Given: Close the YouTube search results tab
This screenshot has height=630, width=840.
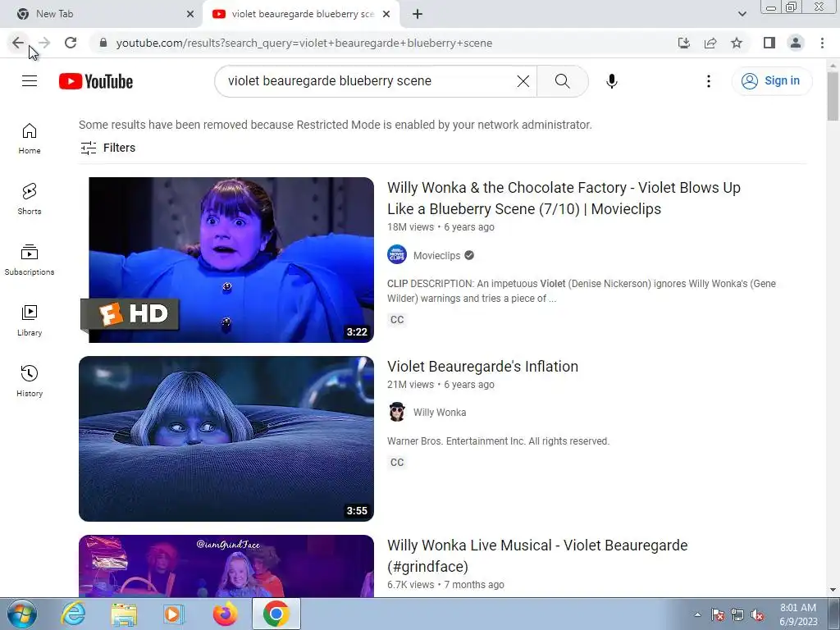Looking at the screenshot, I should pyautogui.click(x=386, y=14).
